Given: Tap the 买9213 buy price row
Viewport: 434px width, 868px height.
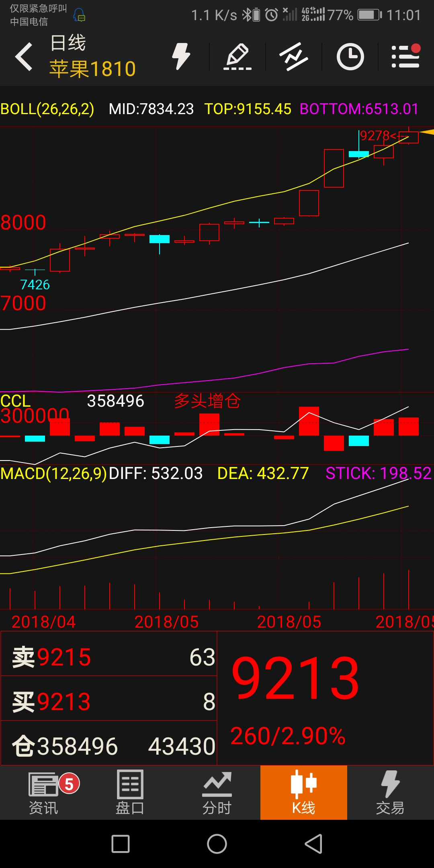Looking at the screenshot, I should (109, 702).
